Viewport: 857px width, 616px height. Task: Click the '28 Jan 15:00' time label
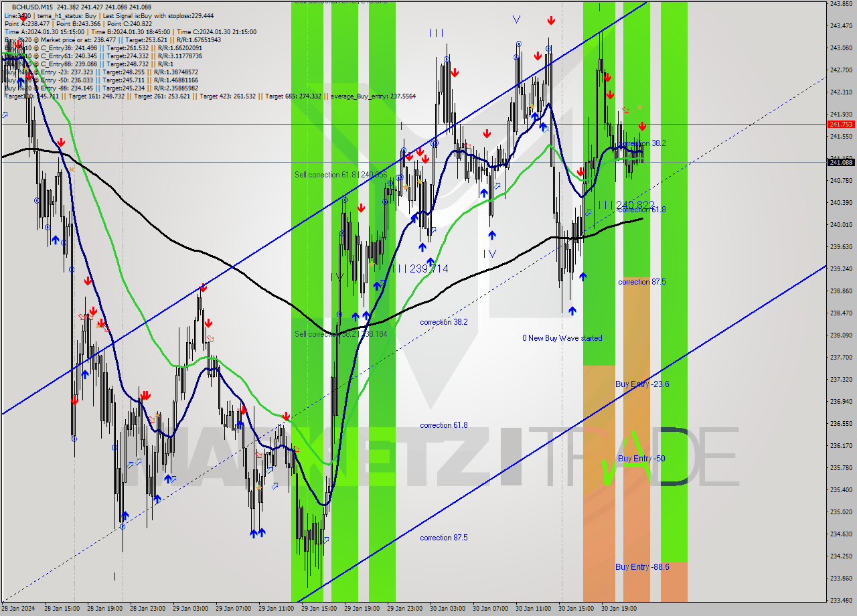click(62, 609)
